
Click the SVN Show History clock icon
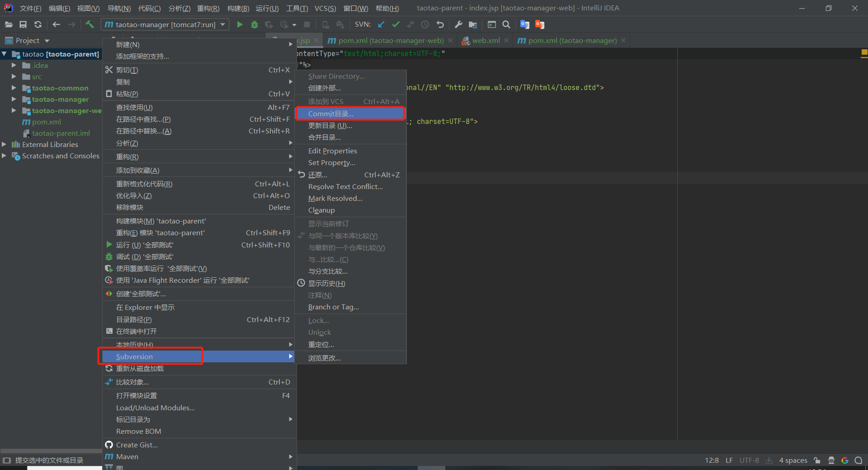425,24
